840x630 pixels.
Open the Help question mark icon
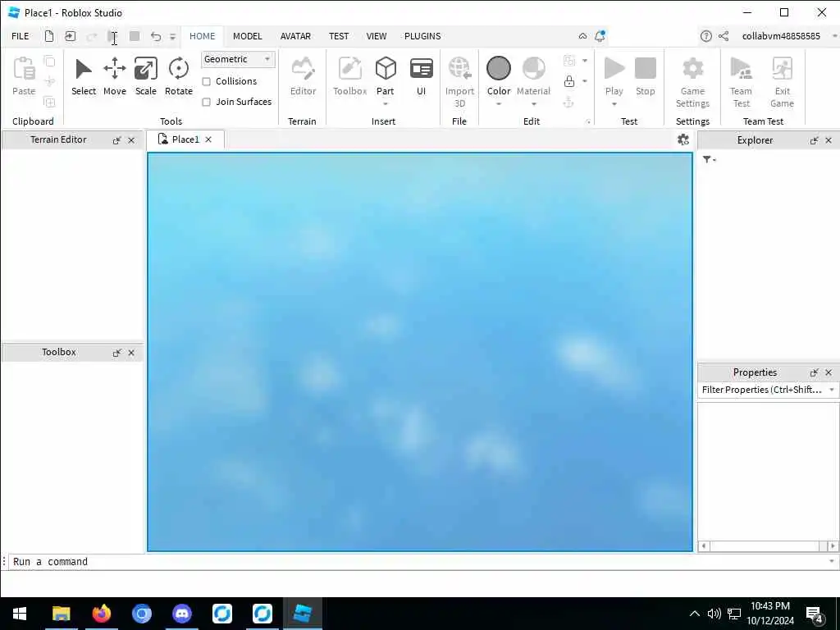[706, 36]
